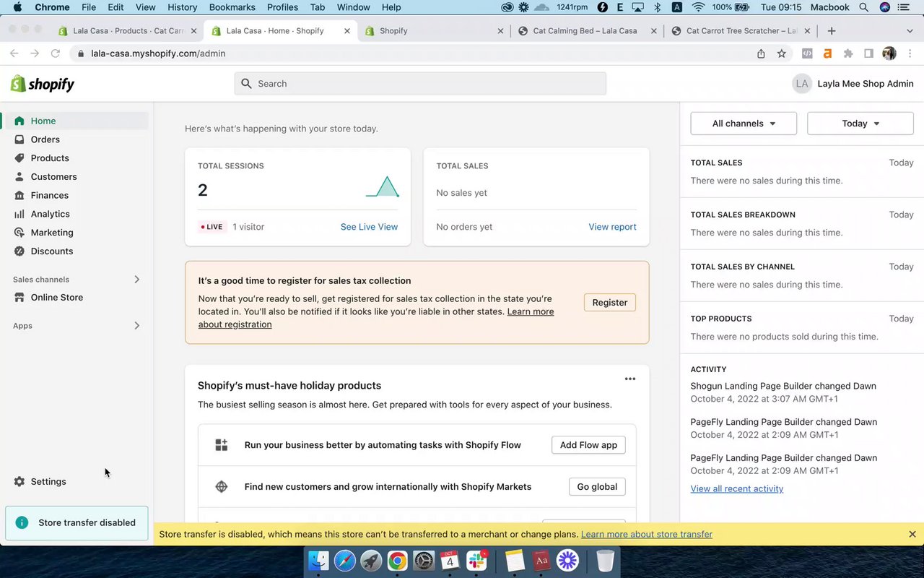This screenshot has height=578, width=924.
Task: Go to Products in the sidebar
Action: click(50, 158)
